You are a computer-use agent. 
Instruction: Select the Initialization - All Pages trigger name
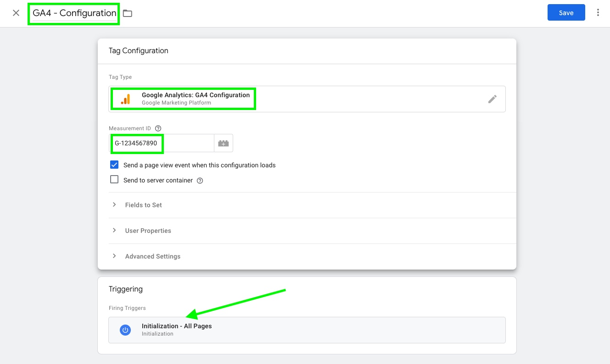point(177,326)
